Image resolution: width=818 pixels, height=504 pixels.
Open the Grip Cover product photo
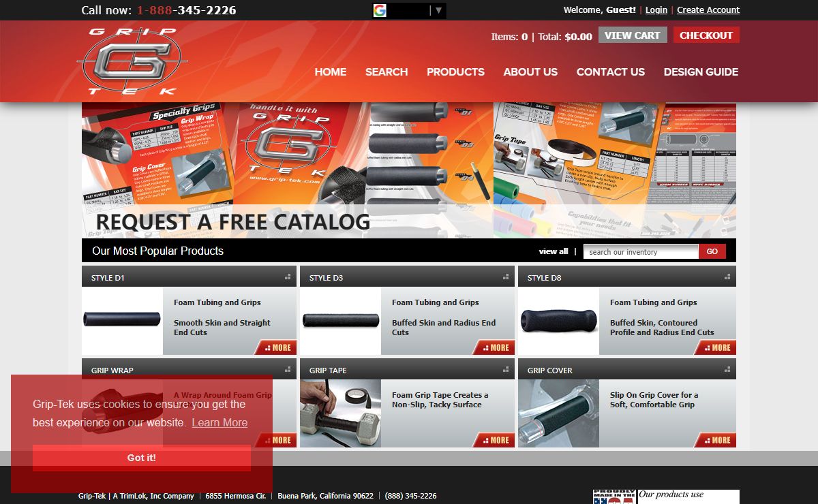pos(558,413)
